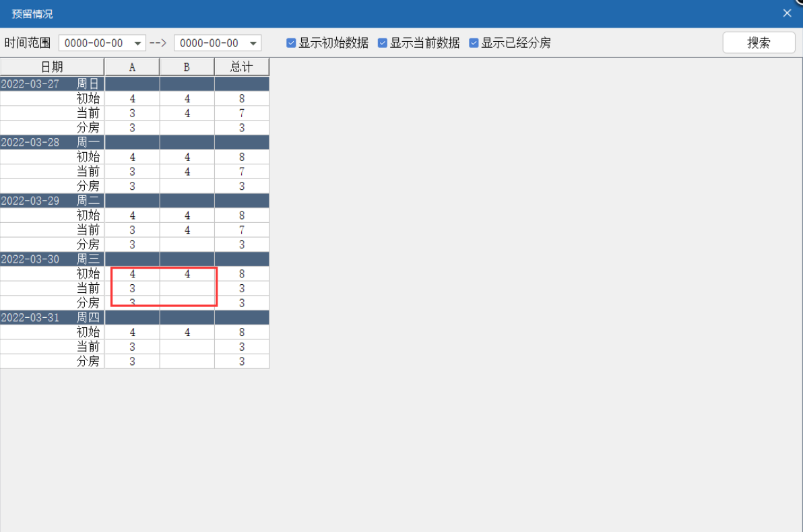The image size is (803, 532).
Task: Open the start date dropdown arrow
Action: pos(137,44)
